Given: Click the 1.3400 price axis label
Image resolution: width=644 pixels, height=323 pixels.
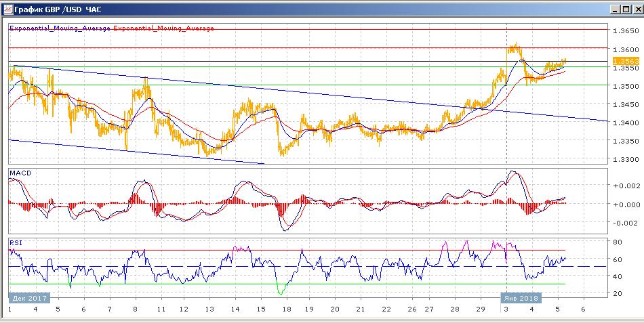Looking at the screenshot, I should pos(626,123).
